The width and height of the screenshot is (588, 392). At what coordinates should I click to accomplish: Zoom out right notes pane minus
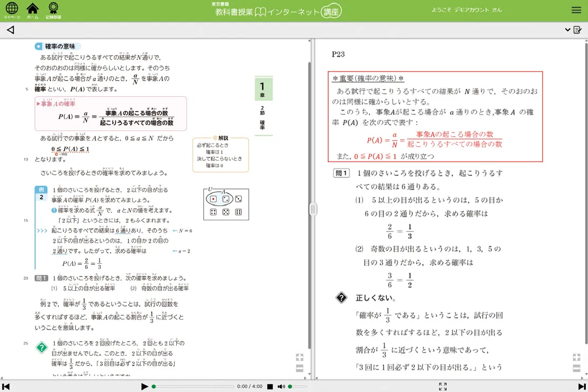point(576,368)
